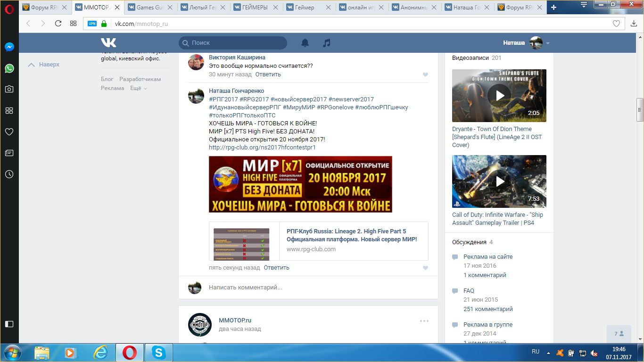Click Ответить under Виктория's comment
Screen dimensions: 644x362
click(x=268, y=74)
